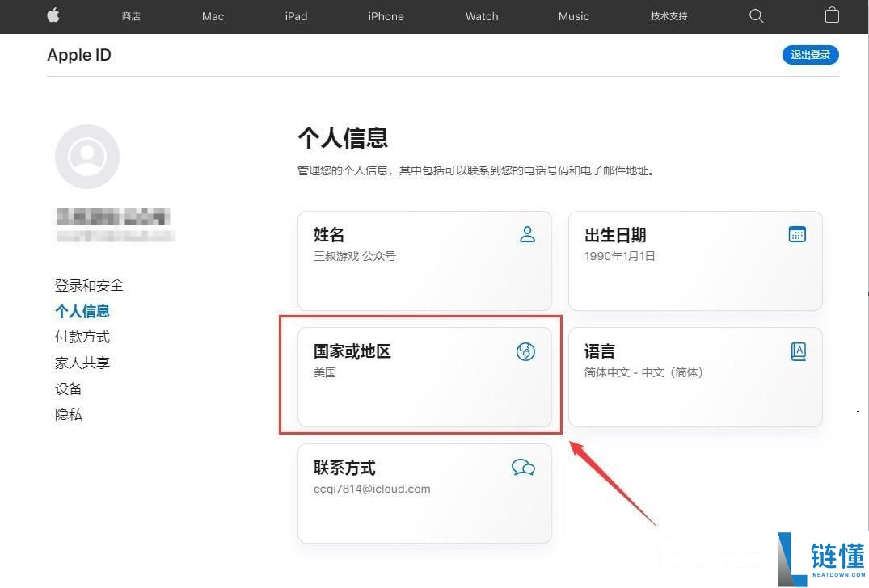Switch to the Watch nav tab
This screenshot has width=869, height=588.
click(481, 16)
